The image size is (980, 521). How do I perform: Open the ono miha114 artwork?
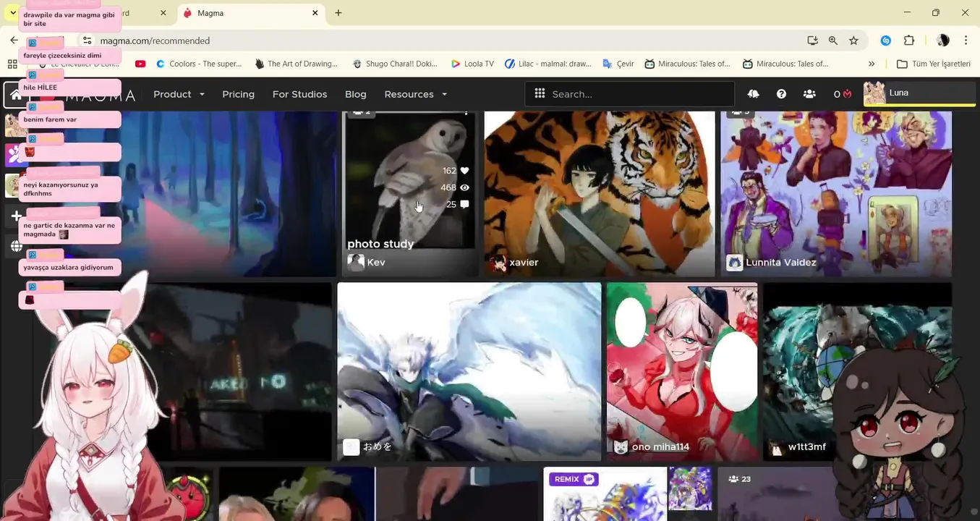tap(682, 371)
